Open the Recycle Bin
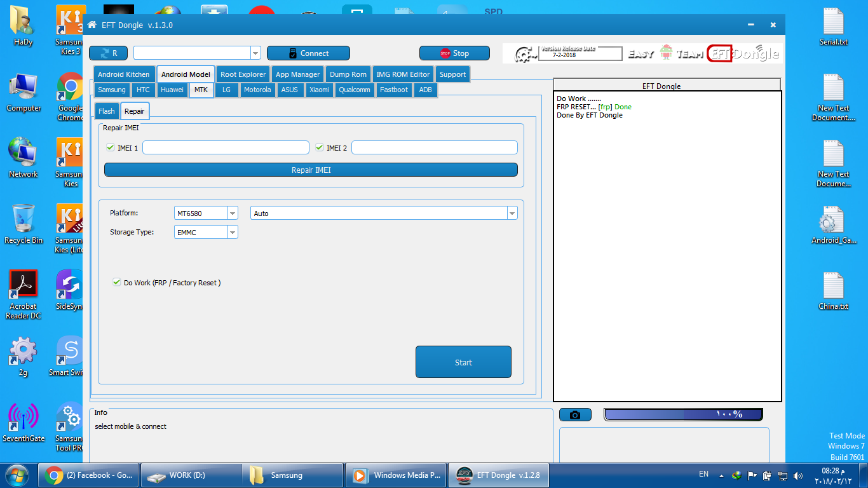Viewport: 868px width, 488px height. coord(24,224)
